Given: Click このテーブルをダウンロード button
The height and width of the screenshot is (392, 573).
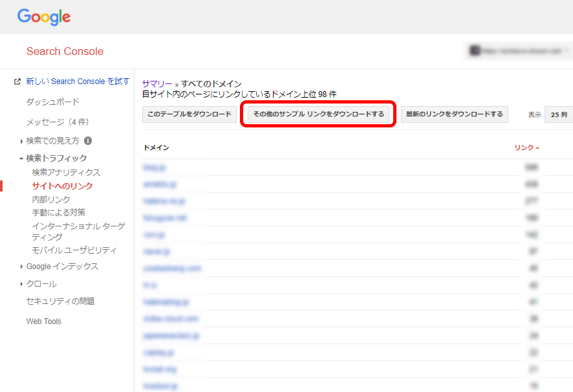Looking at the screenshot, I should tap(189, 114).
